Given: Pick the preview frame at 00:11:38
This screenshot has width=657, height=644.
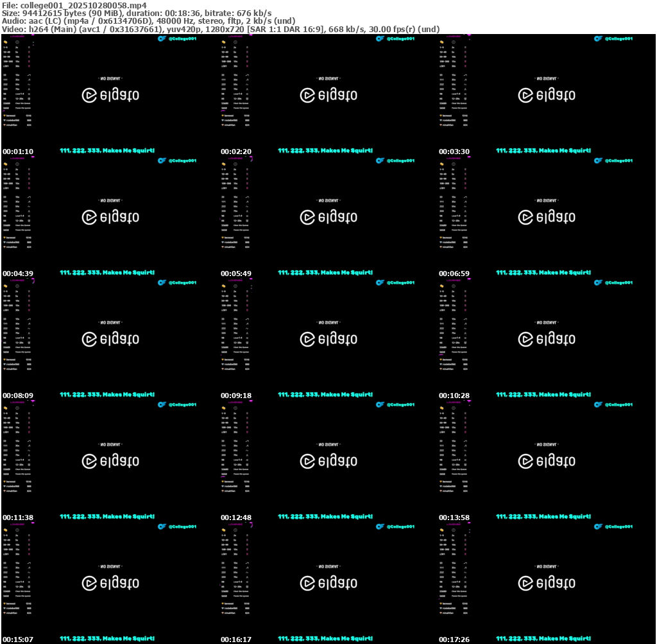Looking at the screenshot, I should [110, 461].
